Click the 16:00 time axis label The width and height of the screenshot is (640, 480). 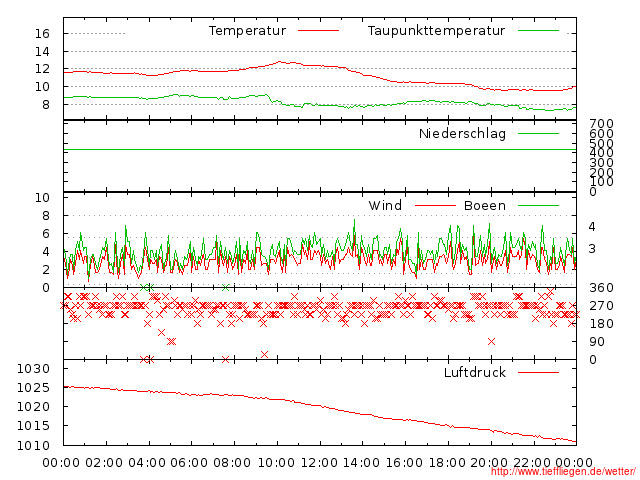pos(404,463)
